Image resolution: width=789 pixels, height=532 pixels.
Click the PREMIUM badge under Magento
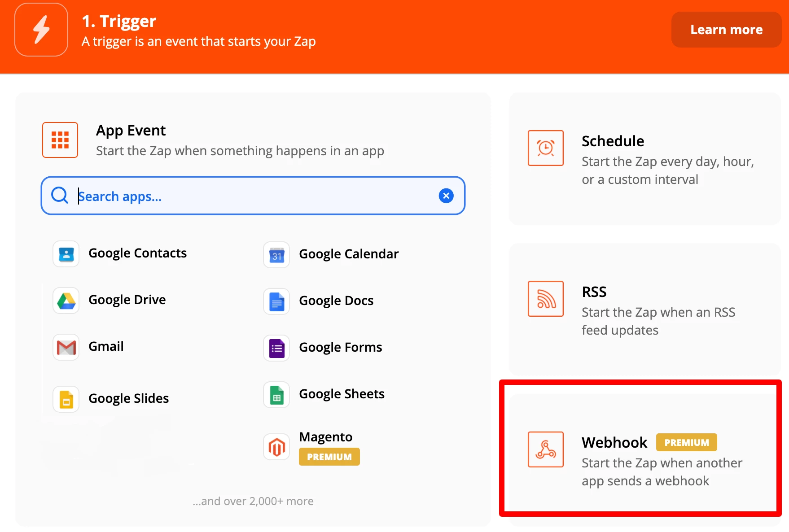click(x=329, y=457)
